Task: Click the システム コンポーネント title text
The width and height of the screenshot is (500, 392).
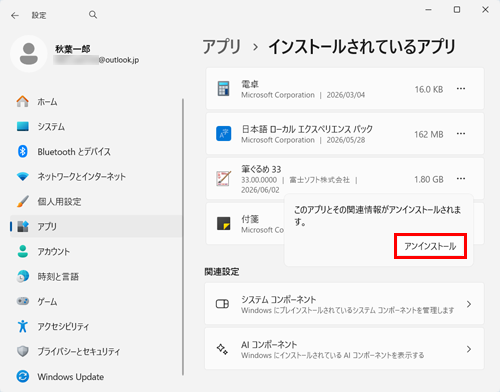Action: (x=279, y=299)
